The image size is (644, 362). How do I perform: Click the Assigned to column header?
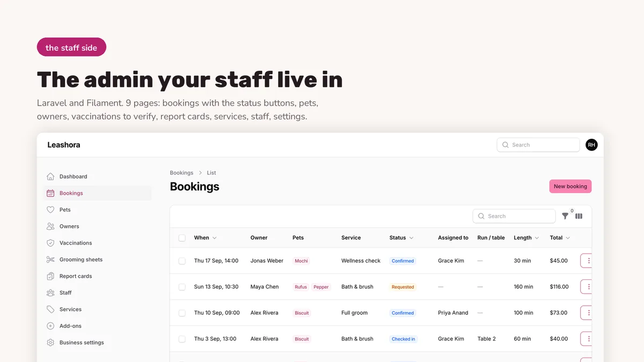[453, 238]
